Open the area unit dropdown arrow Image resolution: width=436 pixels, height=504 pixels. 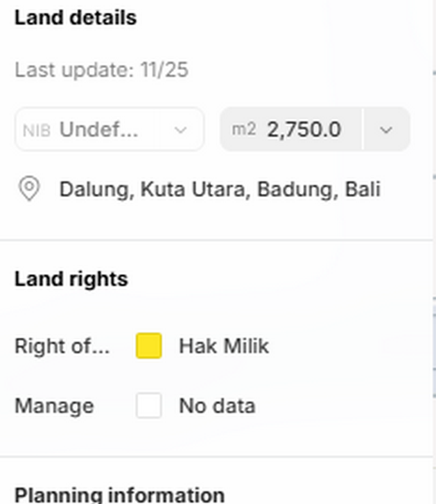click(386, 130)
